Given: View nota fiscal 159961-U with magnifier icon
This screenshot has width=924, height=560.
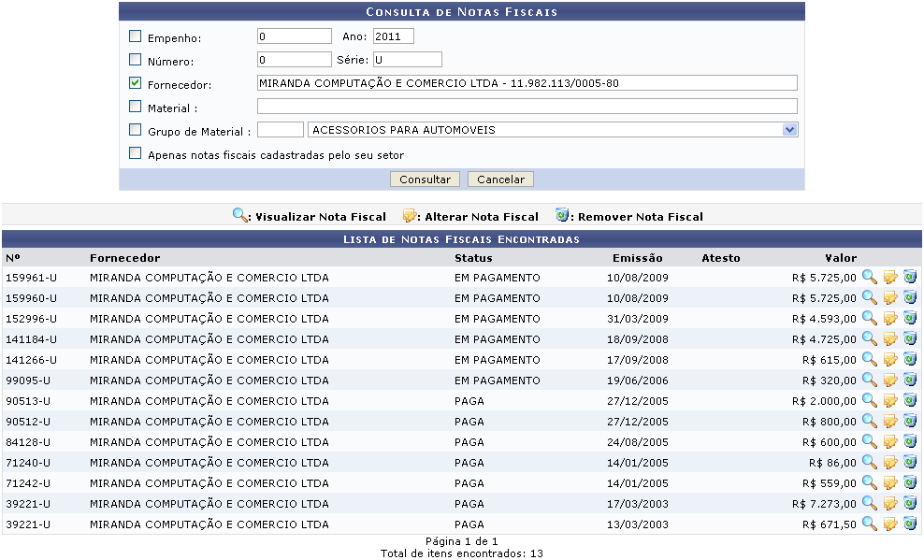Looking at the screenshot, I should click(869, 277).
